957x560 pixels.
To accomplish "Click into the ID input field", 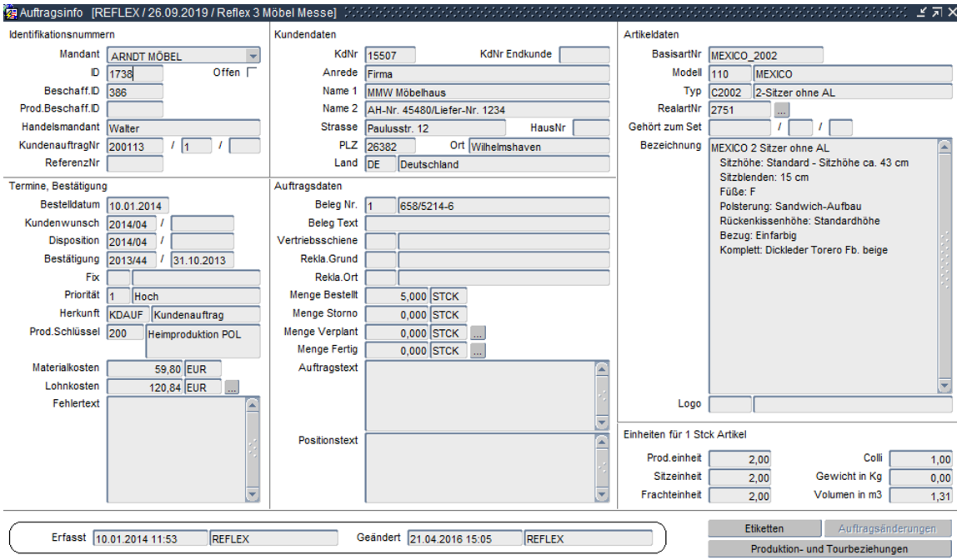I will (x=135, y=73).
